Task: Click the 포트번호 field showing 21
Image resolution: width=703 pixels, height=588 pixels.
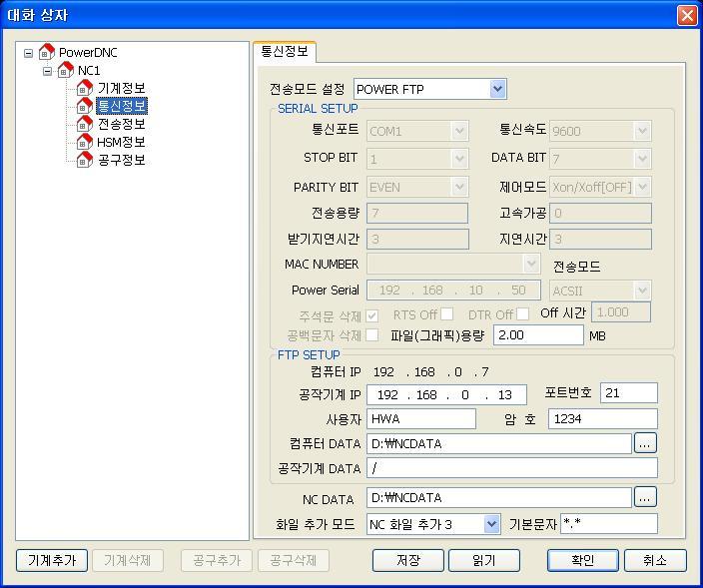Action: click(629, 393)
